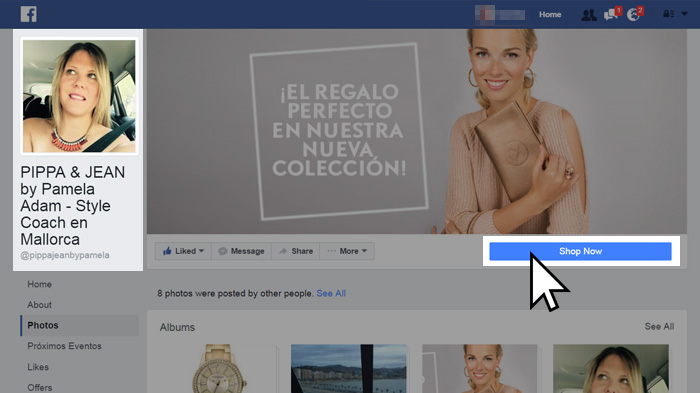Open the notifications globe icon
The image size is (700, 393).
[634, 14]
